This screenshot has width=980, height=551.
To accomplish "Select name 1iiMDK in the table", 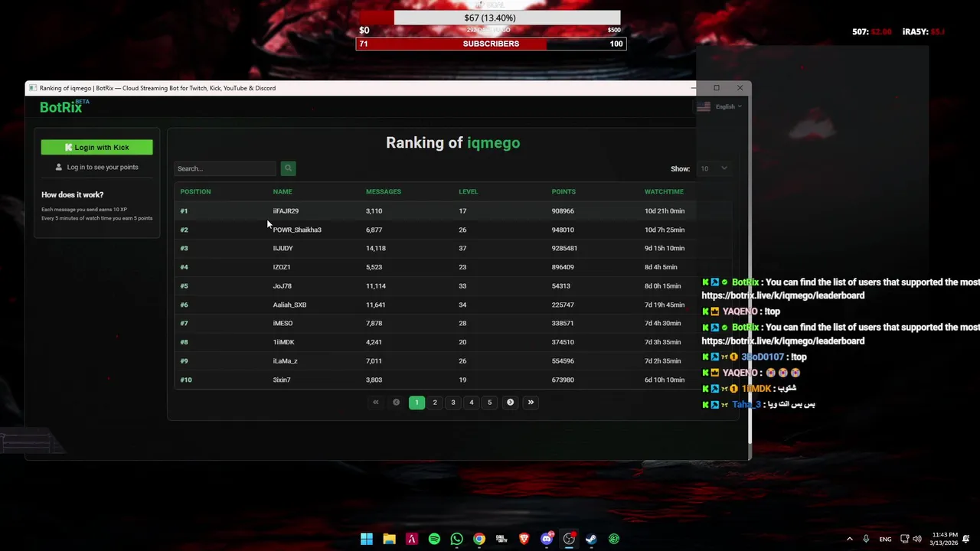I will point(283,342).
